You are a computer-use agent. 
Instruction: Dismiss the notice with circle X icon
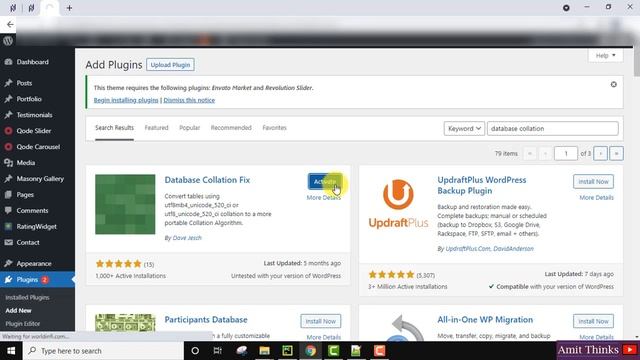coord(613,84)
